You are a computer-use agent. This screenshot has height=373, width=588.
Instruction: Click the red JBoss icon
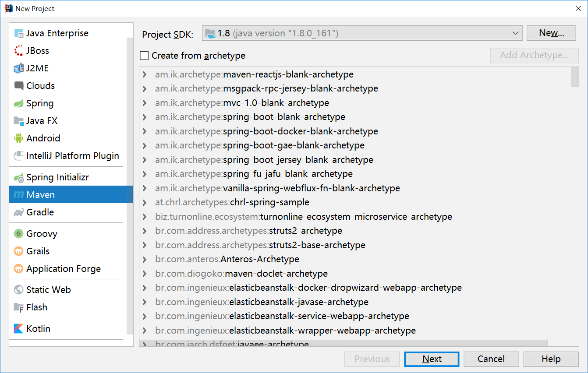point(19,51)
